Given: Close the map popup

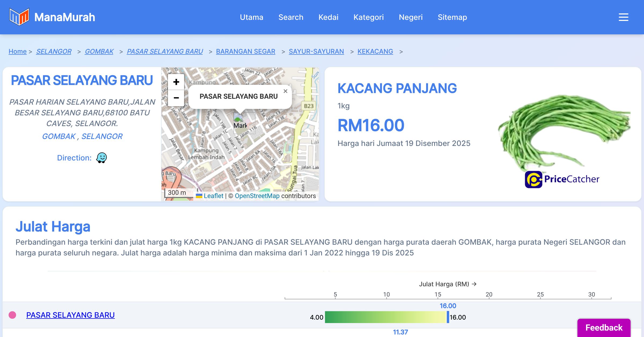Looking at the screenshot, I should coord(285,91).
